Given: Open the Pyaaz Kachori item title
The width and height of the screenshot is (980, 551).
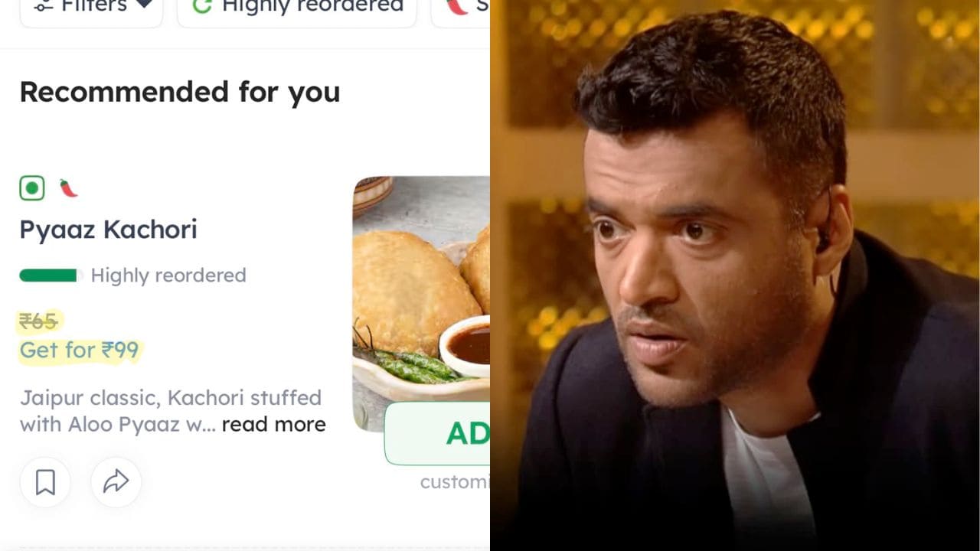Looking at the screenshot, I should pyautogui.click(x=108, y=230).
